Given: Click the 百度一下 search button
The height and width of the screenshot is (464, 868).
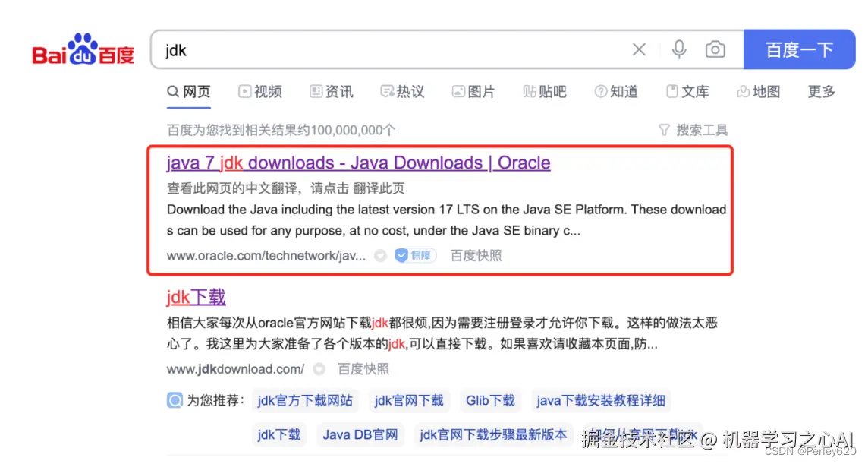Looking at the screenshot, I should 800,49.
